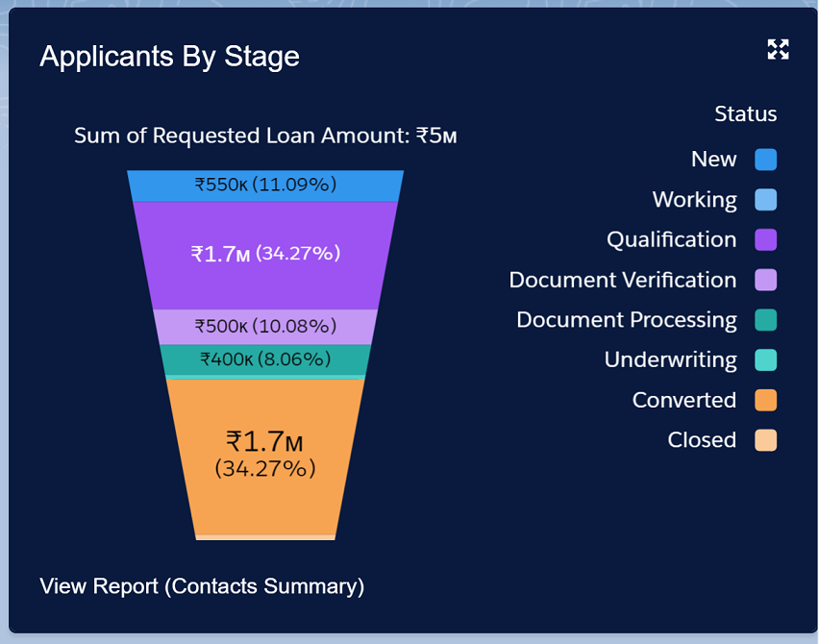Click the thin Closed segment at funnel bottom

pos(265,537)
